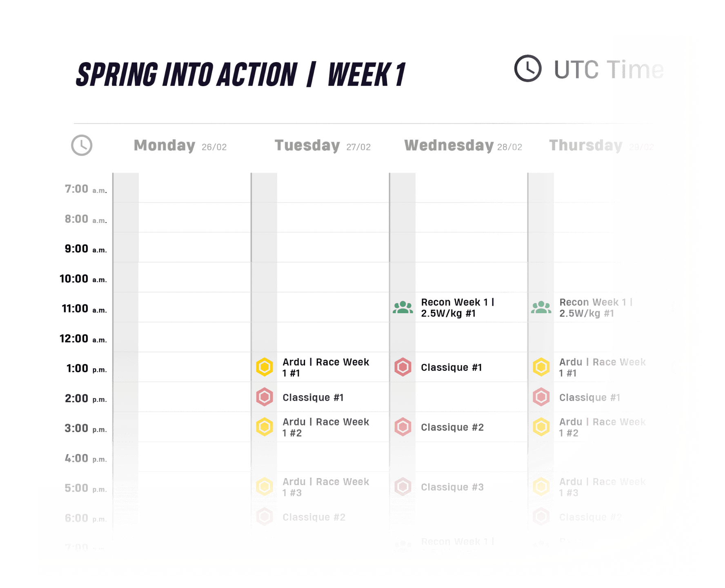Screen dimensions: 725x588
Task: Click Tuesday 2:00 p.m. red Classique hexagon
Action: tap(265, 397)
